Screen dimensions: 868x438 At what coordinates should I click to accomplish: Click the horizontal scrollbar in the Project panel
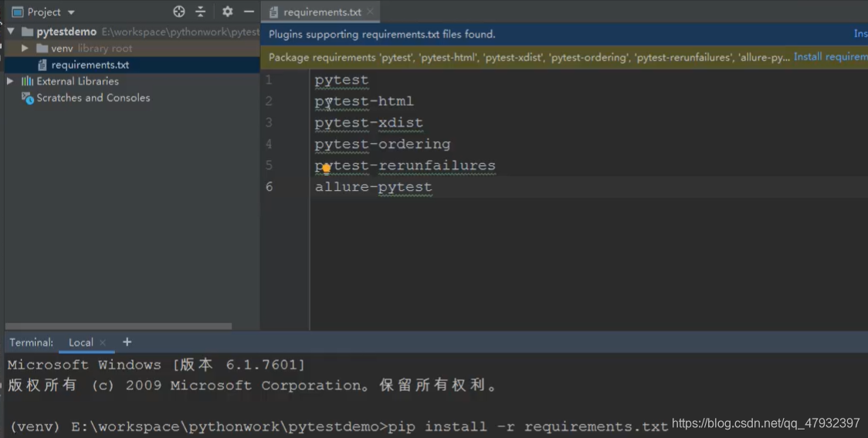pos(118,326)
